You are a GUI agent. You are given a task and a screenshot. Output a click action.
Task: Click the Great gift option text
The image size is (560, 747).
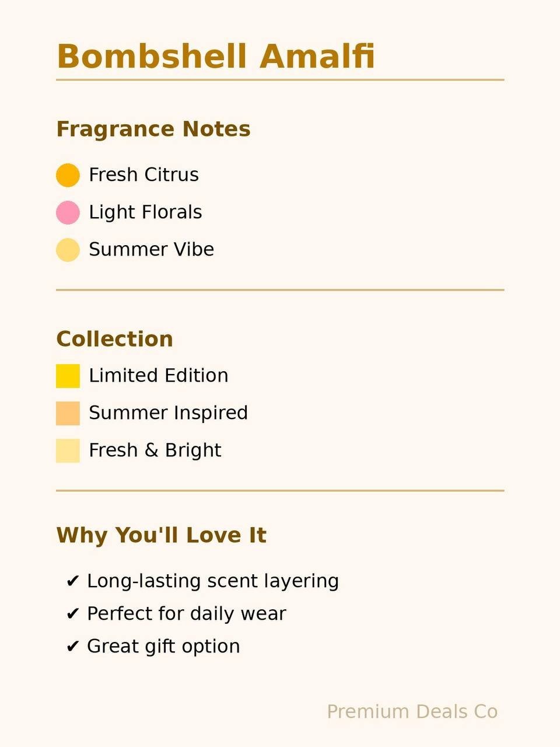[x=164, y=647]
